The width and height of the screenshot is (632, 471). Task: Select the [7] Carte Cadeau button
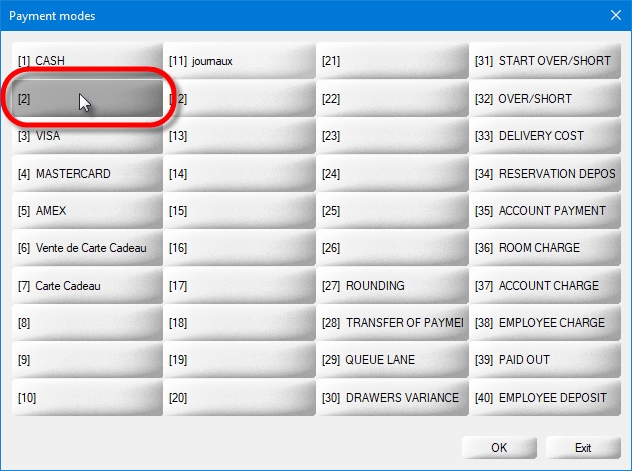pos(87,286)
